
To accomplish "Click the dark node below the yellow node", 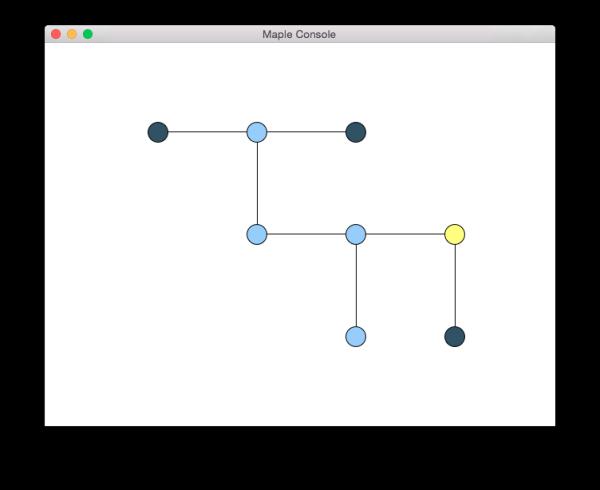I will coord(455,336).
